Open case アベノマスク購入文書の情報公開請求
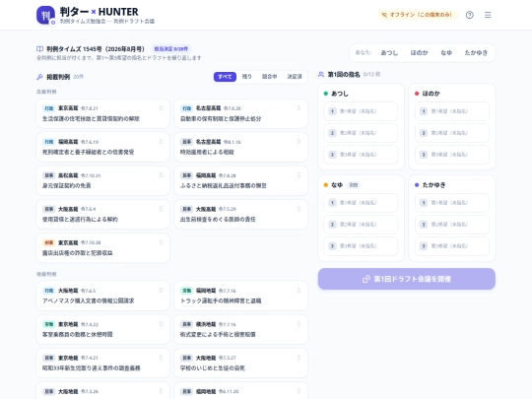 point(103,296)
